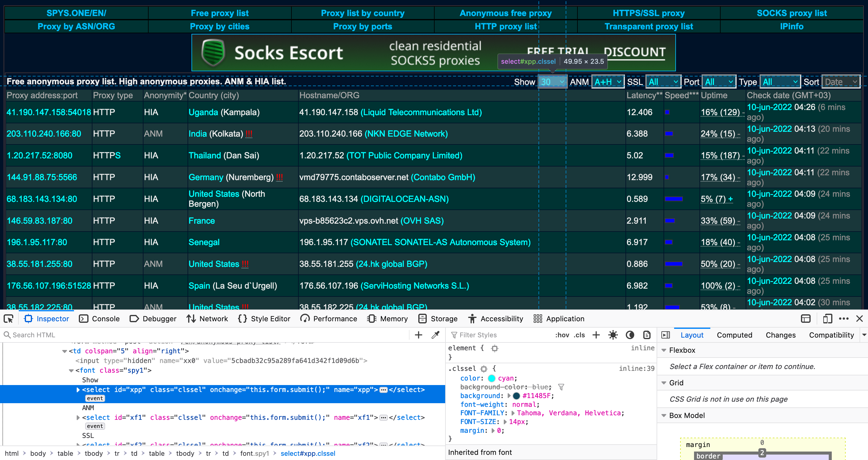Screen dimensions: 868x460
Task: Switch to the Network panel
Action: coord(207,319)
